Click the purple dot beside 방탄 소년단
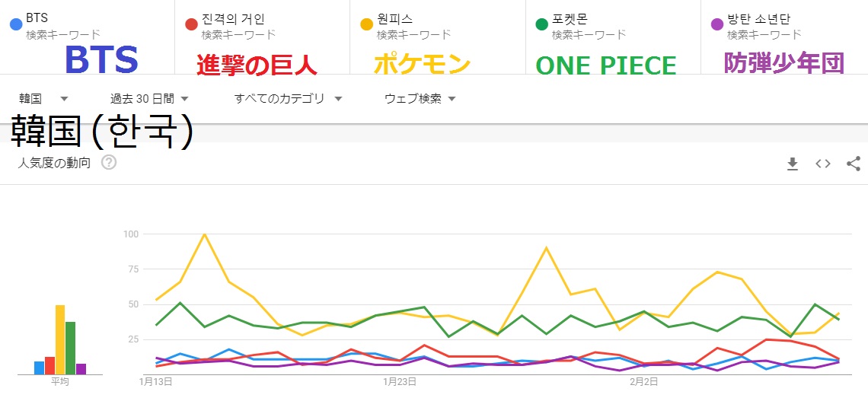The image size is (868, 417). (x=716, y=24)
